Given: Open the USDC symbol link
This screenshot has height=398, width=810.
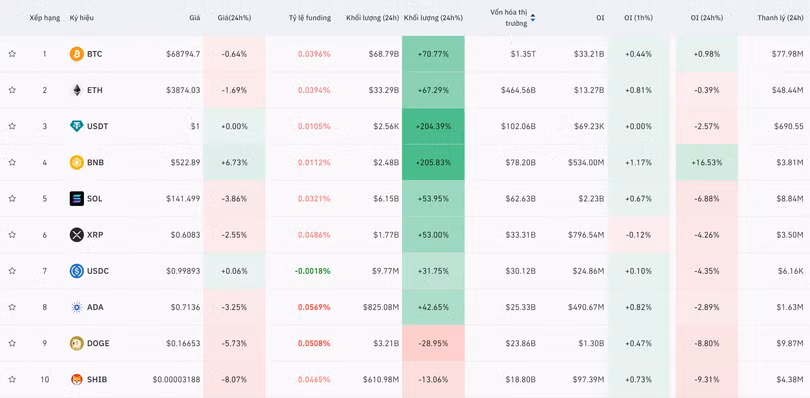Looking at the screenshot, I should 98,271.
